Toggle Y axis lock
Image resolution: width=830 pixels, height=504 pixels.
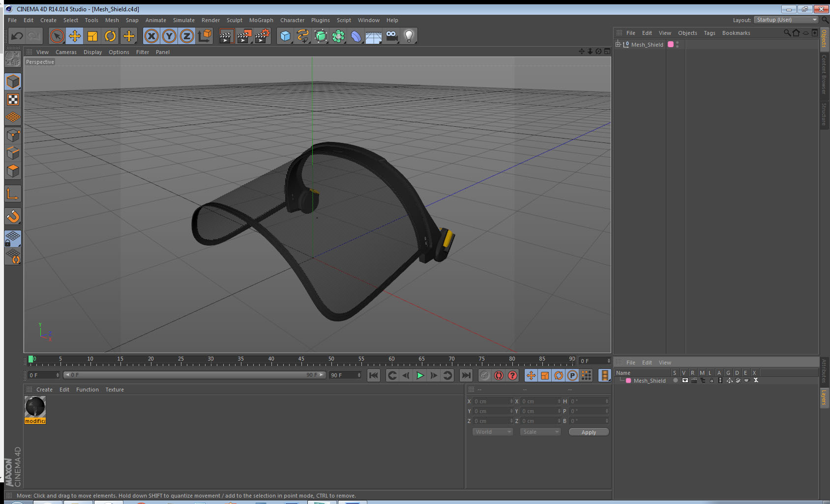(169, 36)
